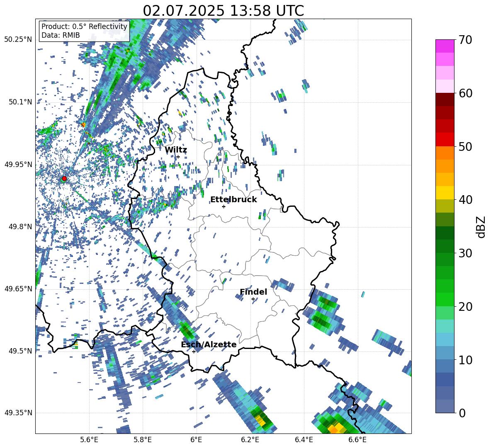Screen dimensions: 491x448
Task: Click the 10 tick label on colorbar
Action: (x=465, y=360)
